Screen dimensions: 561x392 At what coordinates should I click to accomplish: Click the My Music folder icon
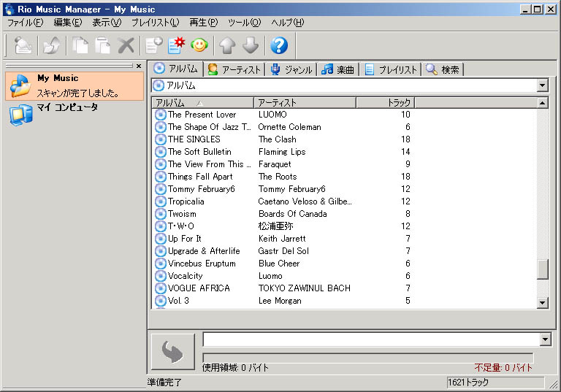pyautogui.click(x=20, y=86)
